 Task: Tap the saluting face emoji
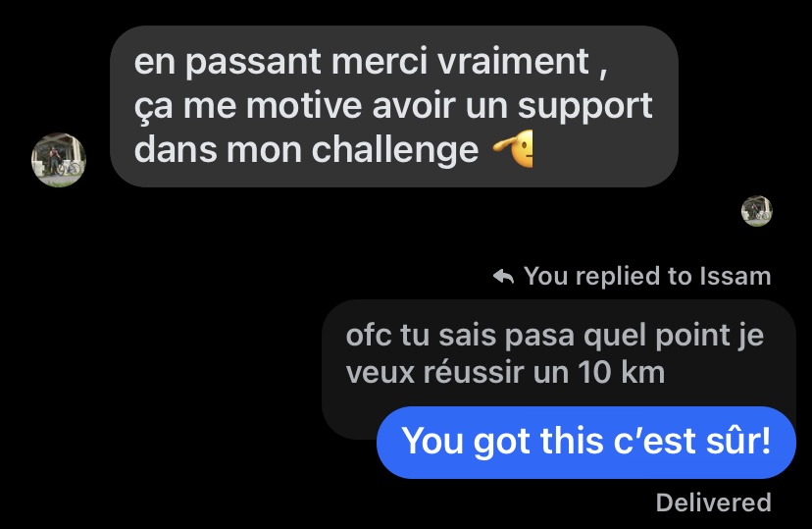513,149
